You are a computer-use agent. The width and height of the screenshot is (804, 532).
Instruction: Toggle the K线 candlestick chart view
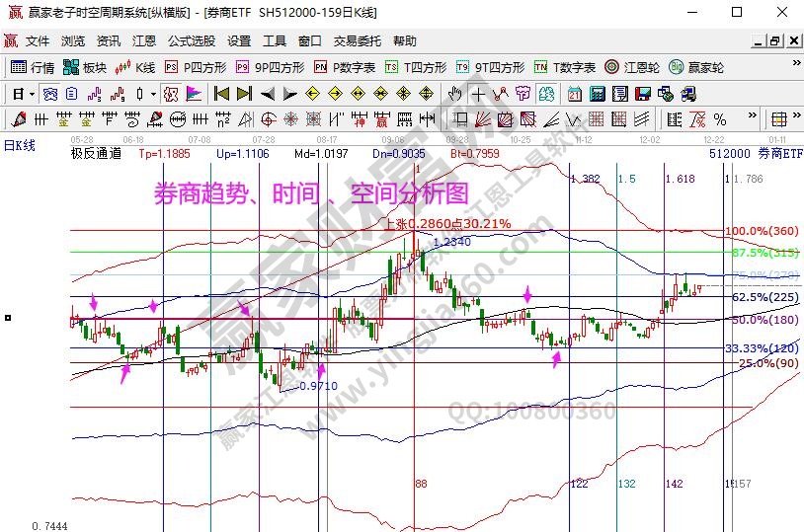pyautogui.click(x=135, y=67)
